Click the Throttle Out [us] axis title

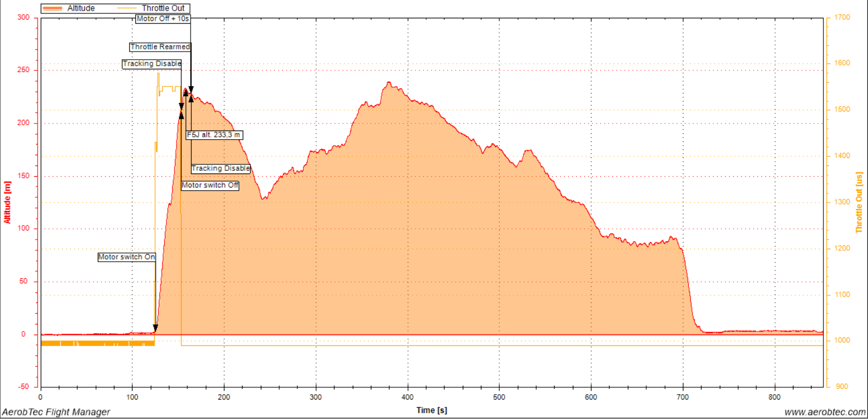[x=859, y=203]
